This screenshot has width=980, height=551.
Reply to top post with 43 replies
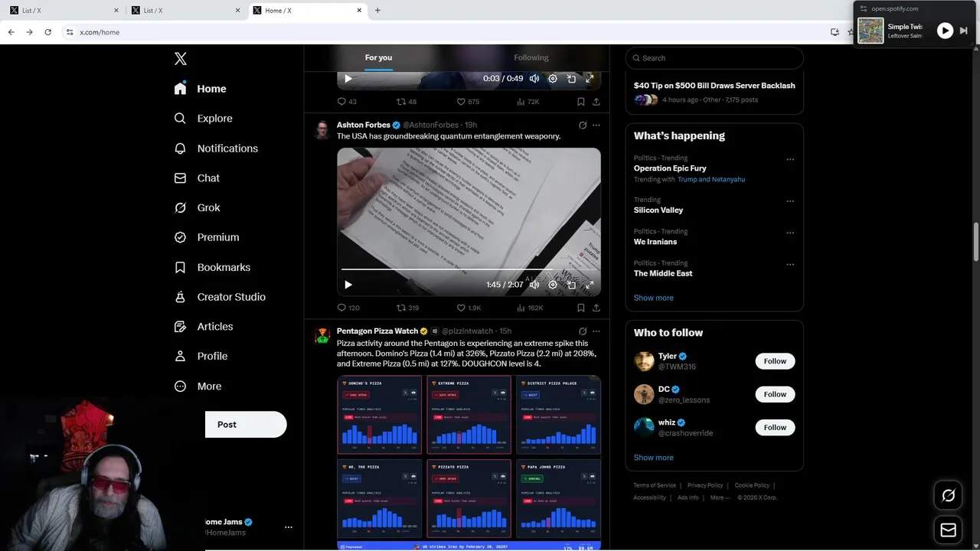[x=347, y=102]
